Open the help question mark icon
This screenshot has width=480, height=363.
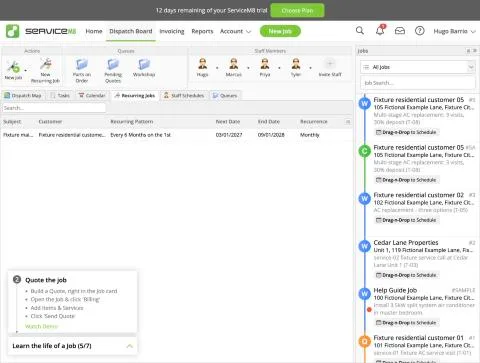[x=420, y=31]
